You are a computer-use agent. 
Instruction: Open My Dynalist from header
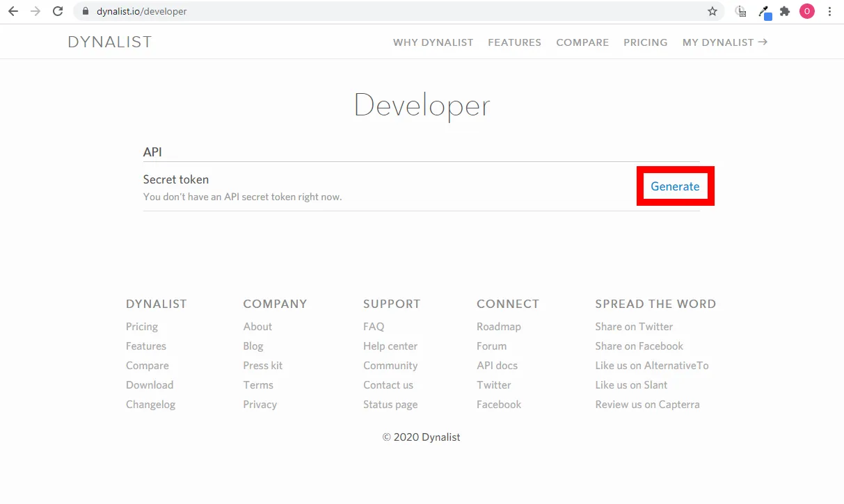coord(724,42)
